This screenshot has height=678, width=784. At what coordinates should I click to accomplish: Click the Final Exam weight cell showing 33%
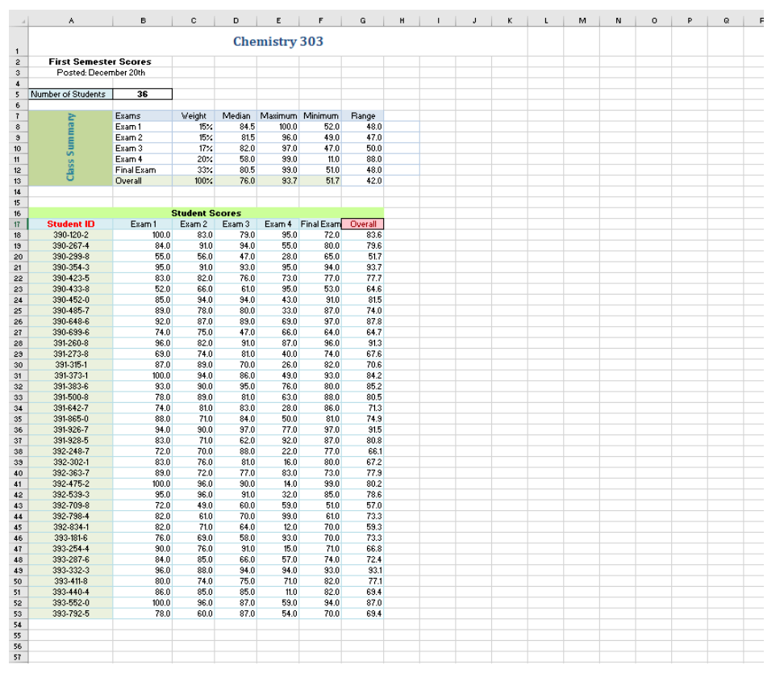coord(191,169)
